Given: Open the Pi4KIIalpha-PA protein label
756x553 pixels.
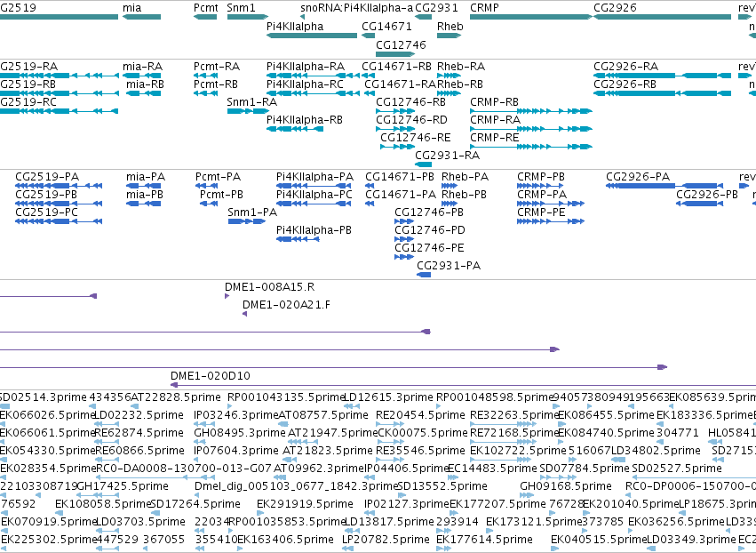Looking at the screenshot, I should point(314,177).
